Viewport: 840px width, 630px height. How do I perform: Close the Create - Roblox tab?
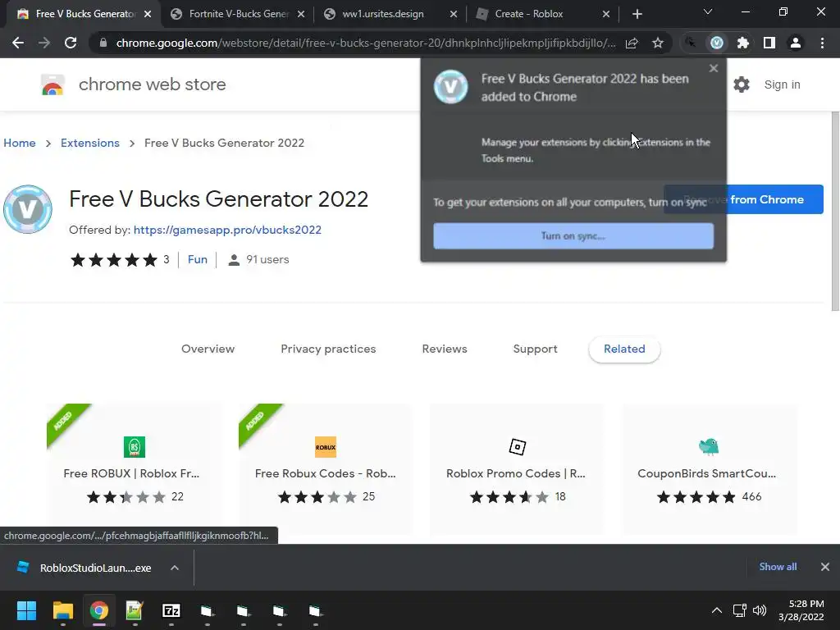[x=606, y=15]
